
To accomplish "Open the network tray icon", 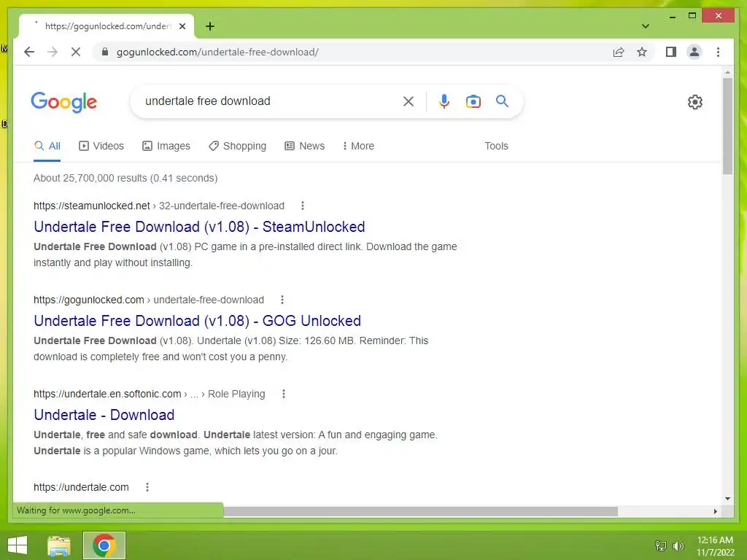I will [661, 545].
